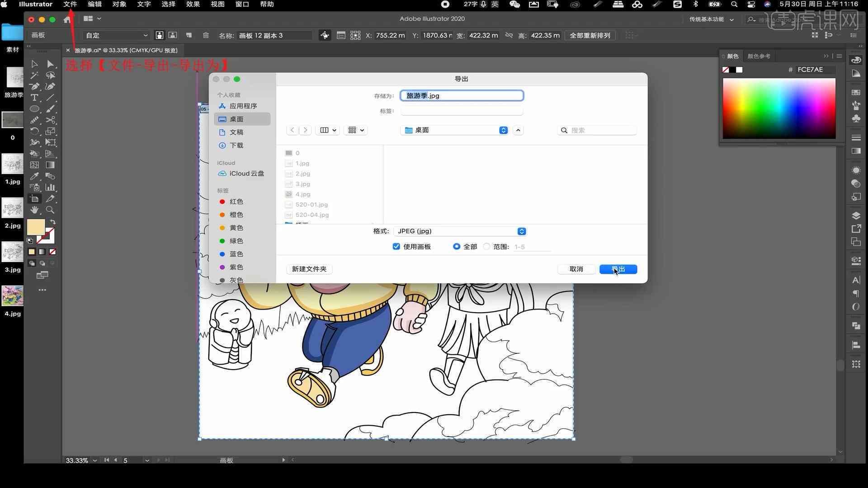Collapse the save dialog expander arrow
868x488 pixels.
[x=518, y=130]
